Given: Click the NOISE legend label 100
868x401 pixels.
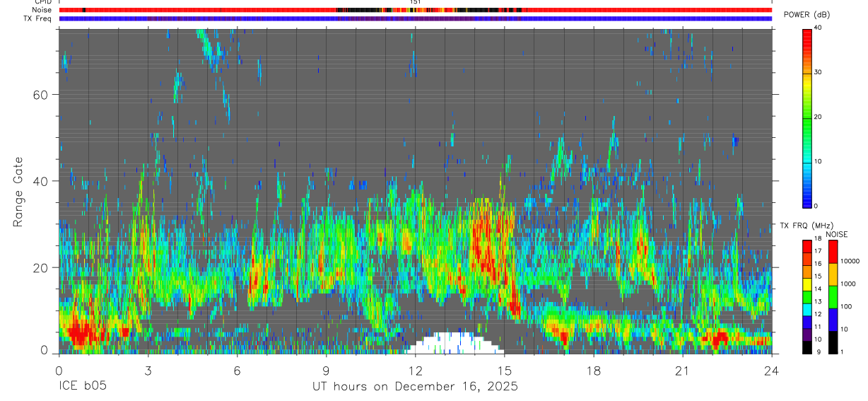Looking at the screenshot, I should 845,306.
